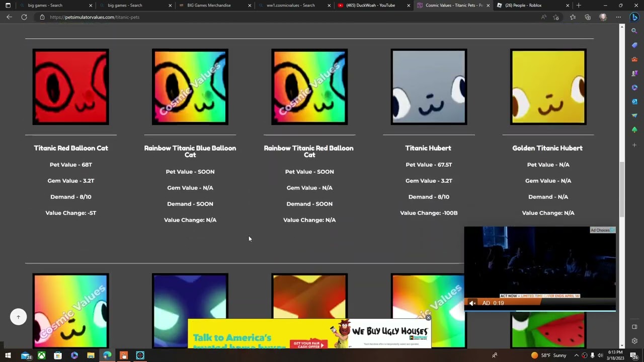This screenshot has height=362, width=644.
Task: Open the notification center icon
Action: click(633, 355)
